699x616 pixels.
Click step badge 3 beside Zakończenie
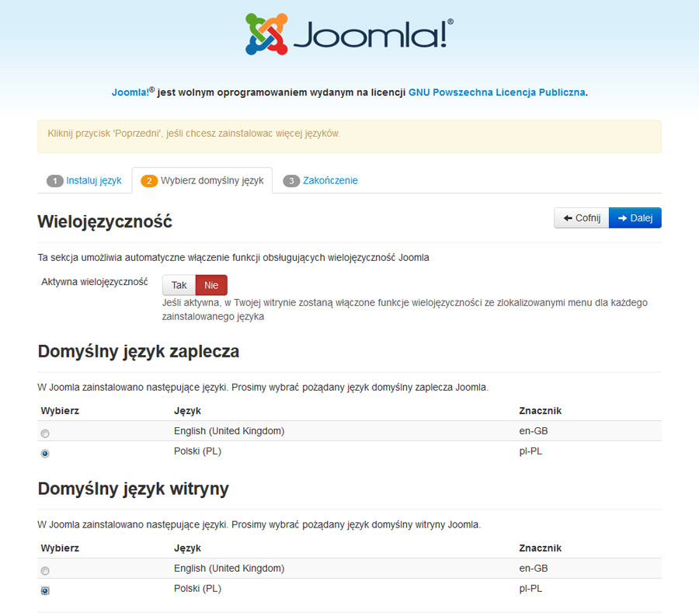(x=291, y=181)
